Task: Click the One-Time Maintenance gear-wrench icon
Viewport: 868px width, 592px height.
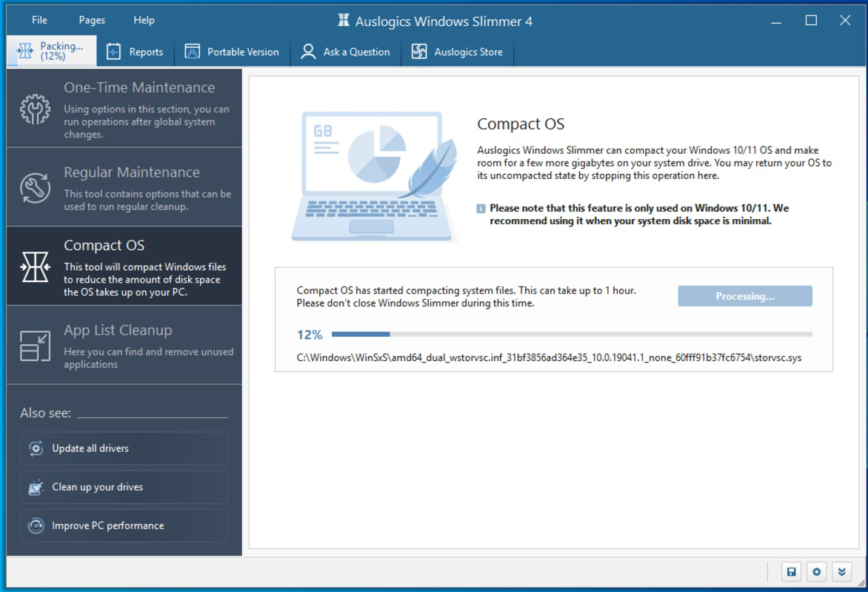Action: (x=36, y=109)
